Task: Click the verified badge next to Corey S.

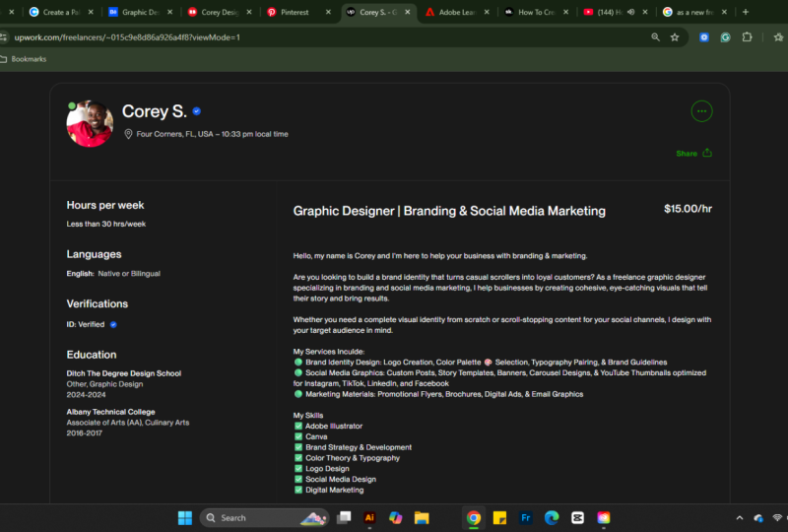Action: click(196, 111)
